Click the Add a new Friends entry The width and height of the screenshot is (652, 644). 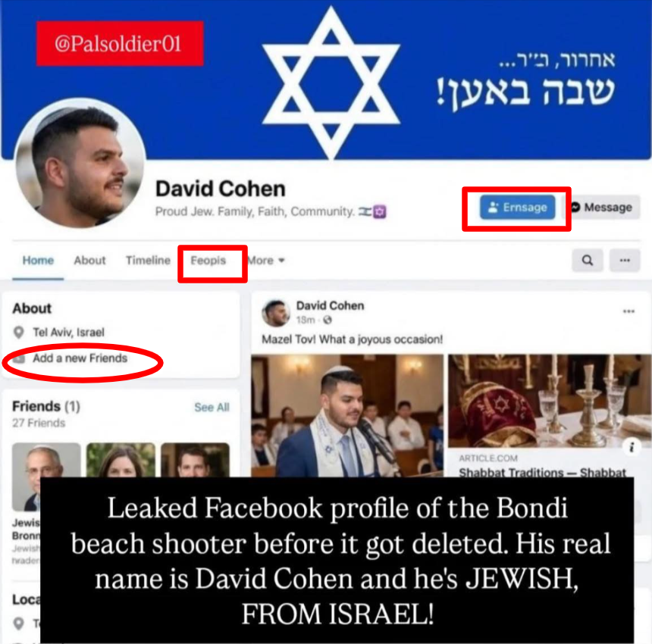click(80, 358)
